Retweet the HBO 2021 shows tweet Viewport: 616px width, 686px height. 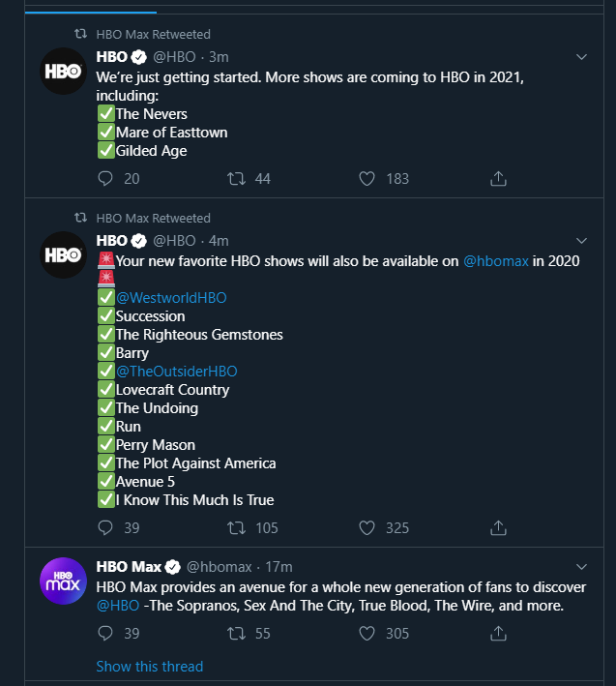click(235, 178)
